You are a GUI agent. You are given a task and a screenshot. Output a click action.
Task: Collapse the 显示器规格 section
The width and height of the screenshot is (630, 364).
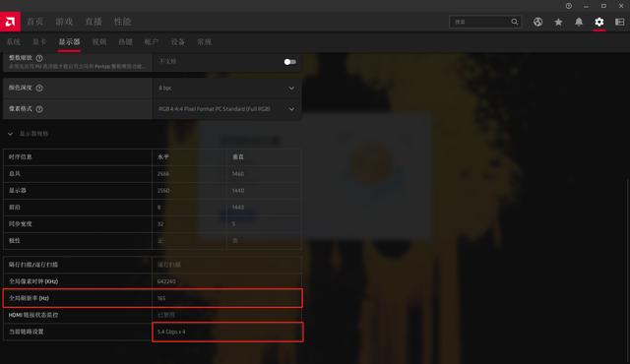[x=11, y=134]
